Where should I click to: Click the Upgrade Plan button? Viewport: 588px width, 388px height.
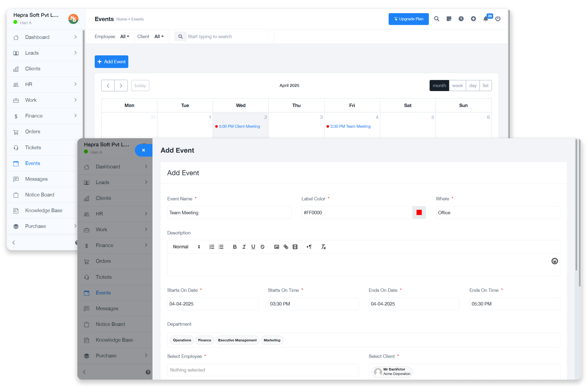coord(408,19)
